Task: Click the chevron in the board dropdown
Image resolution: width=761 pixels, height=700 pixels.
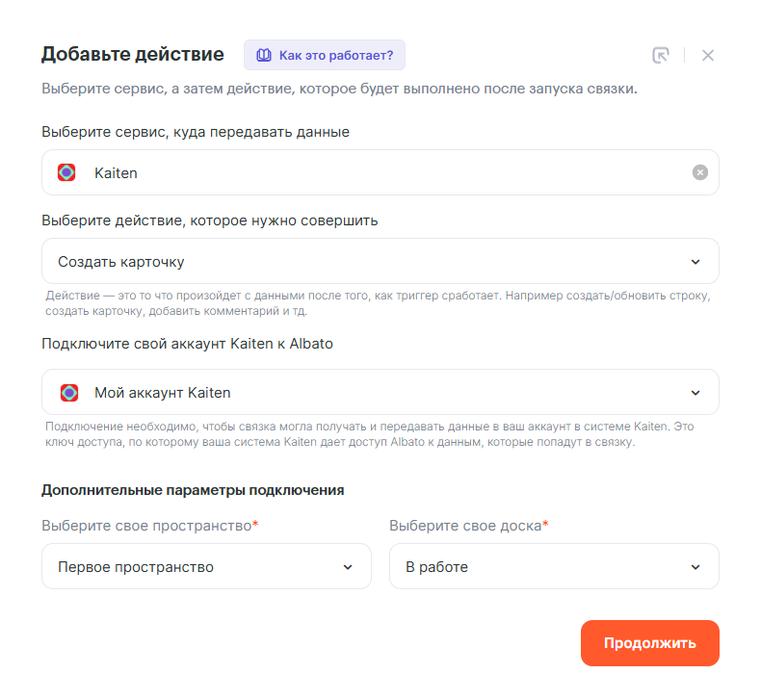Action: coord(696,566)
